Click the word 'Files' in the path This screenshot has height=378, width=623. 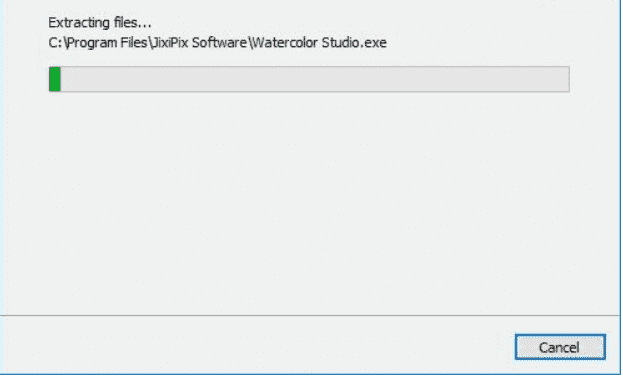pyautogui.click(x=134, y=43)
